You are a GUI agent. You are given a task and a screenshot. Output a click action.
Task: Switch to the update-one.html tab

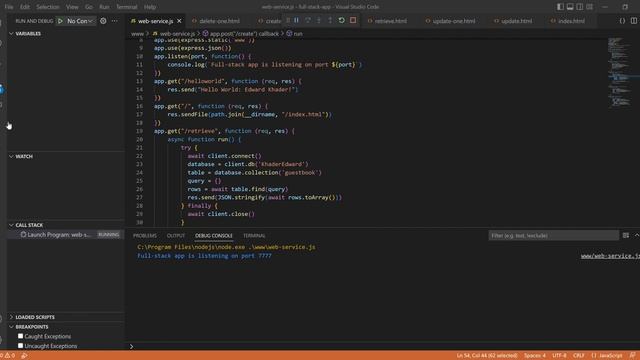[454, 21]
